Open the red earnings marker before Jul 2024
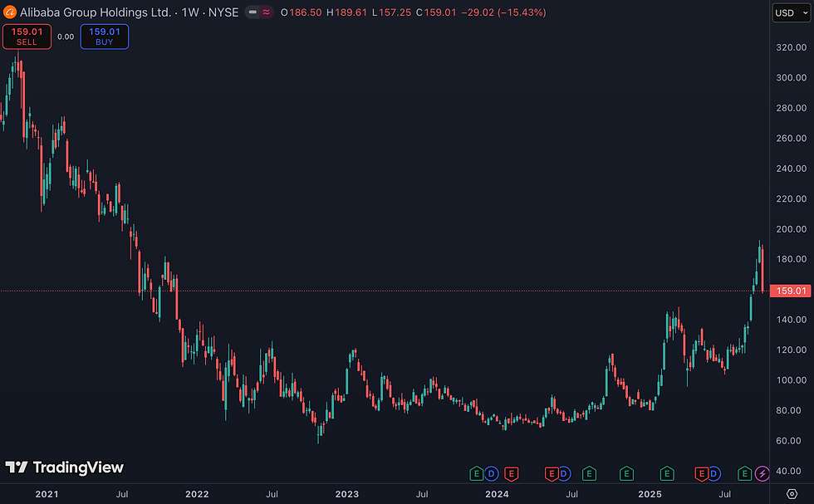 (552, 473)
